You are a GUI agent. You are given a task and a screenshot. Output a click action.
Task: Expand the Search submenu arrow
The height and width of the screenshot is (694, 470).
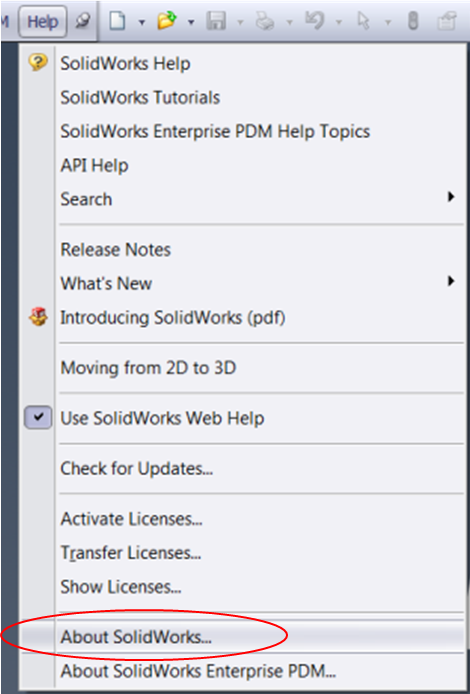(451, 197)
